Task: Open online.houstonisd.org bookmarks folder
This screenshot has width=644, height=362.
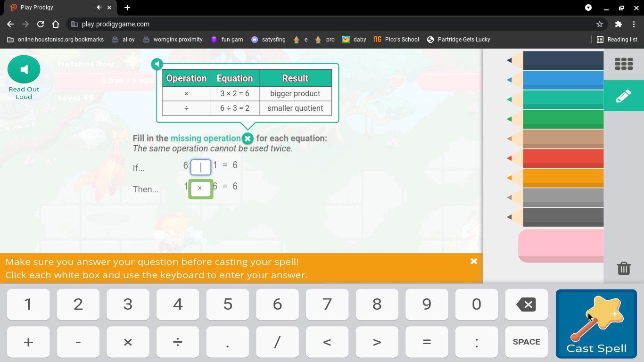Action: 55,40
